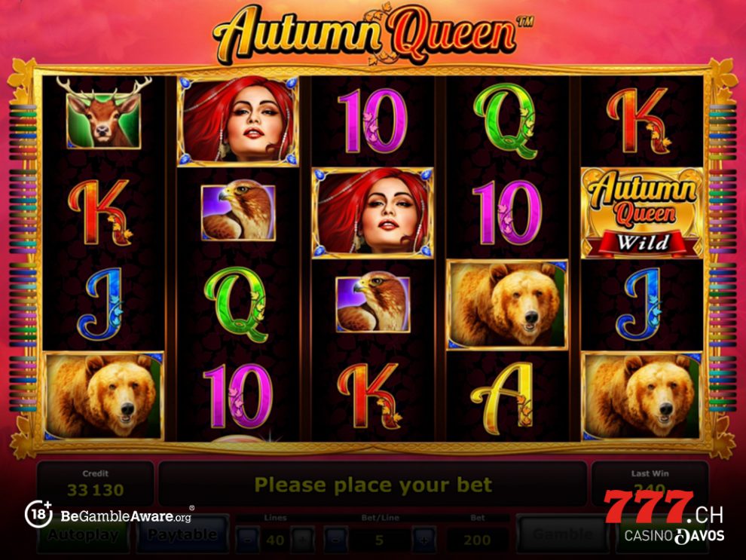Open the BeGambleAware.org link
The width and height of the screenshot is (746, 560).
[x=126, y=516]
